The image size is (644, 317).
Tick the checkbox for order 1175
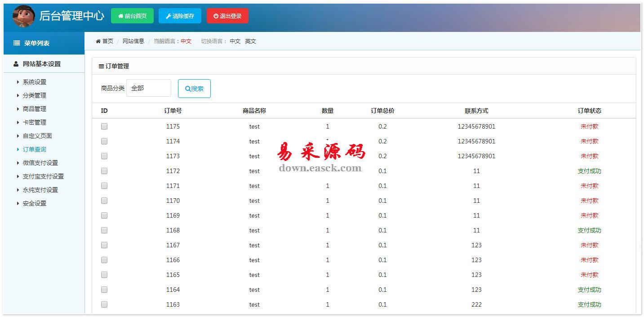click(104, 126)
